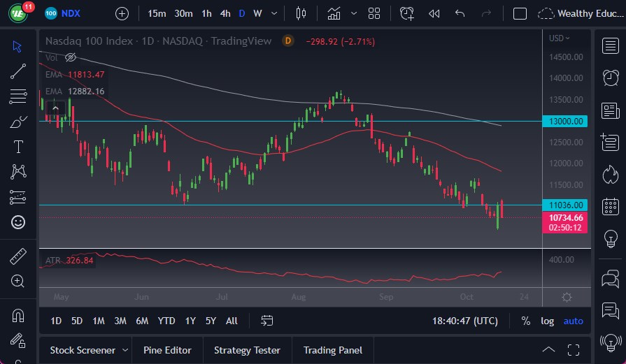Open the emoji icons tool
626x364 pixels.
coord(18,222)
